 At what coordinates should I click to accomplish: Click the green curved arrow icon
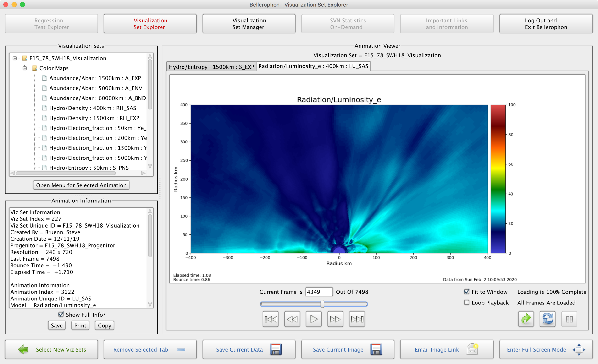pos(526,319)
